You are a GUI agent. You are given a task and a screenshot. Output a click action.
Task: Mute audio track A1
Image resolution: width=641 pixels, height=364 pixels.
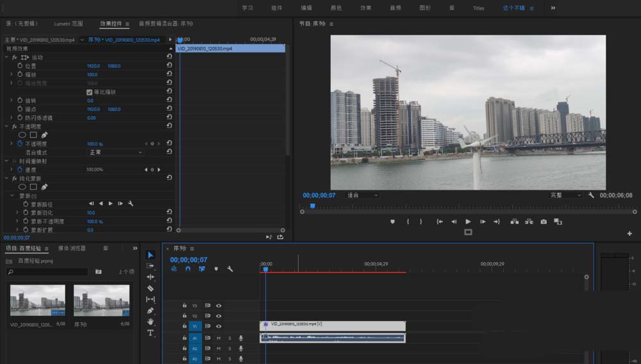[219, 338]
